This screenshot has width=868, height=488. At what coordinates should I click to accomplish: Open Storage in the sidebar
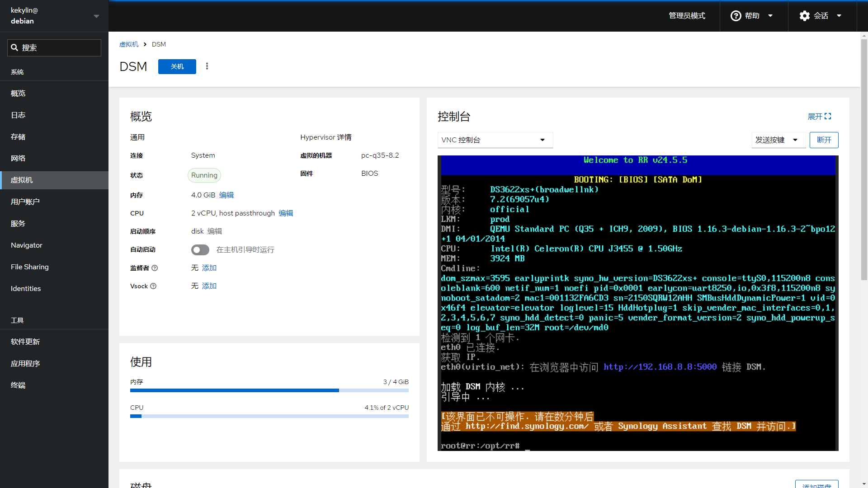click(54, 137)
